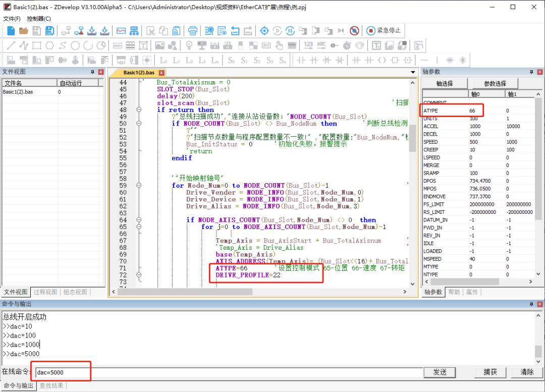Image resolution: width=545 pixels, height=392 pixels.
Task: Toggle pin on the 文件视图 panel
Action: pos(92,72)
